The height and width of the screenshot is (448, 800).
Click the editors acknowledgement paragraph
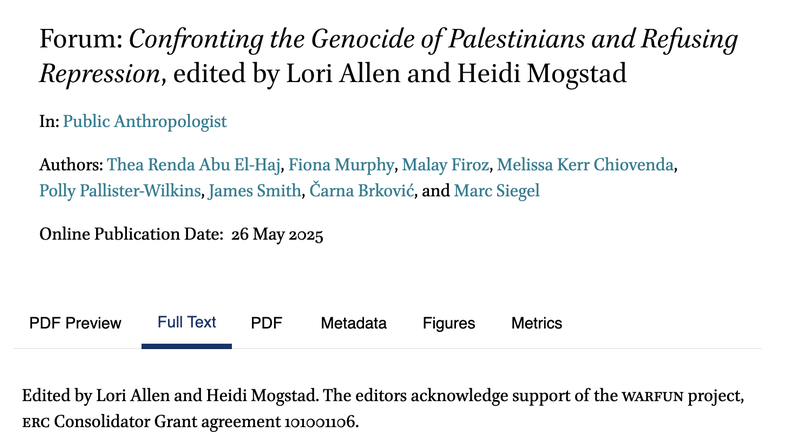click(383, 409)
